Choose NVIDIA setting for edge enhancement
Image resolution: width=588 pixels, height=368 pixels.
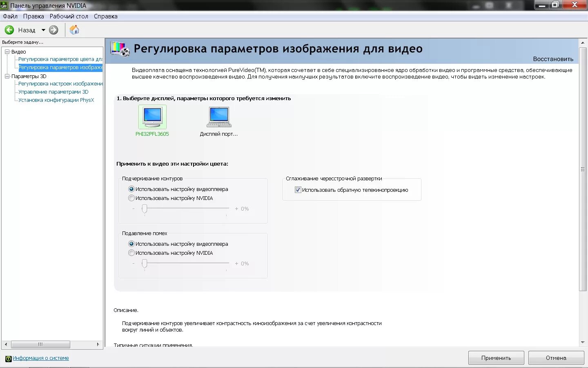coord(131,198)
